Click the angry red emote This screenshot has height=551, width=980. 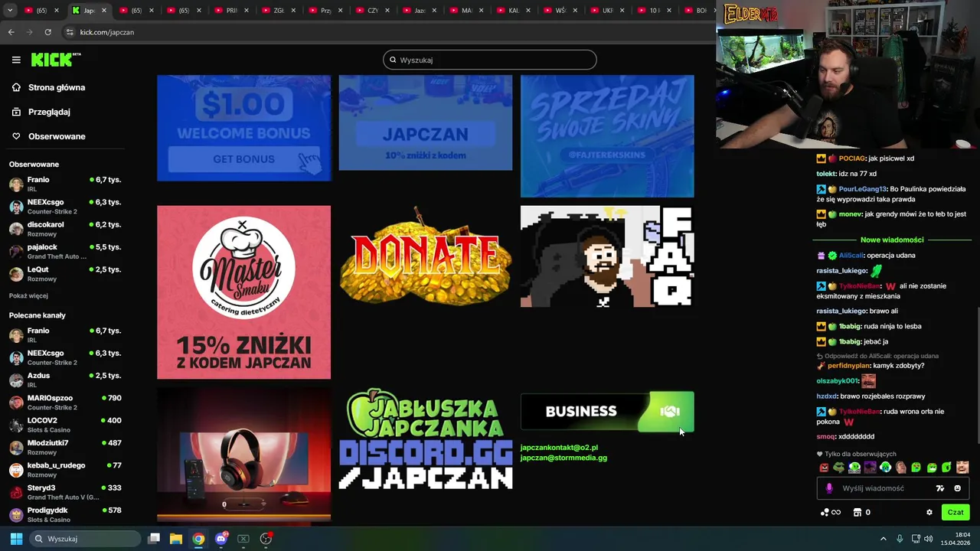coord(824,468)
